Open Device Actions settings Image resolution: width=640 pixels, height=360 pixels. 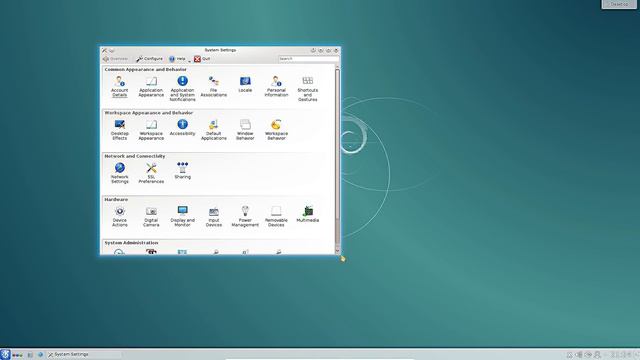(120, 217)
